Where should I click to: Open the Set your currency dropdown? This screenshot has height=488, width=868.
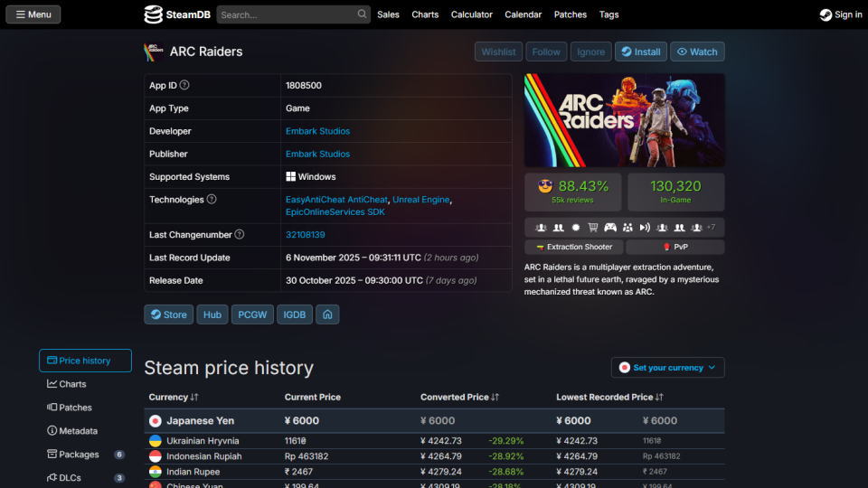[x=667, y=368]
